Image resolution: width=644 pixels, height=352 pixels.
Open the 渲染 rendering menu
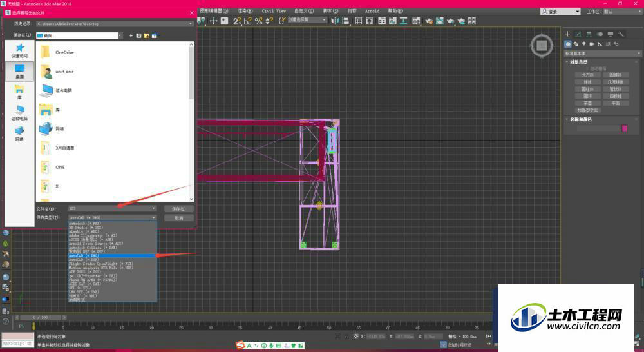pos(245,11)
